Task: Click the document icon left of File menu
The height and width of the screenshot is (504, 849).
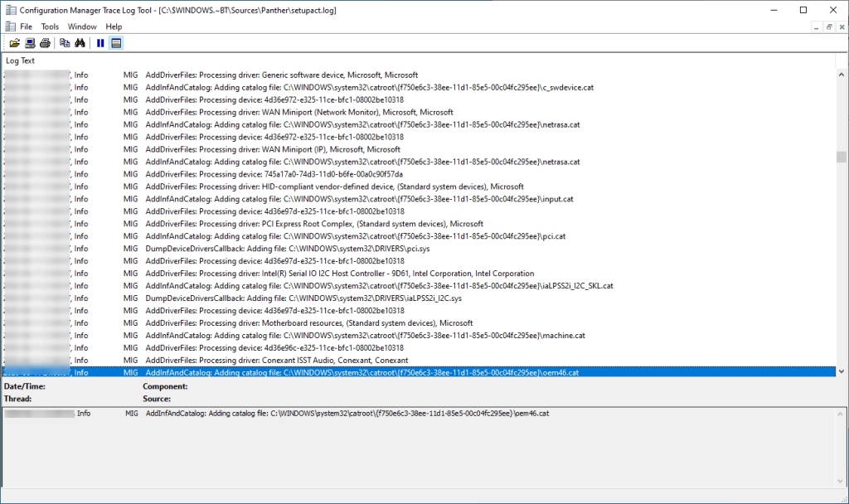Action: tap(10, 27)
